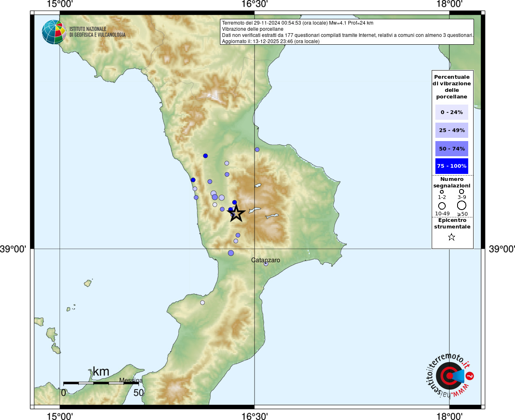Click the black epicenter star on the map

[236, 213]
